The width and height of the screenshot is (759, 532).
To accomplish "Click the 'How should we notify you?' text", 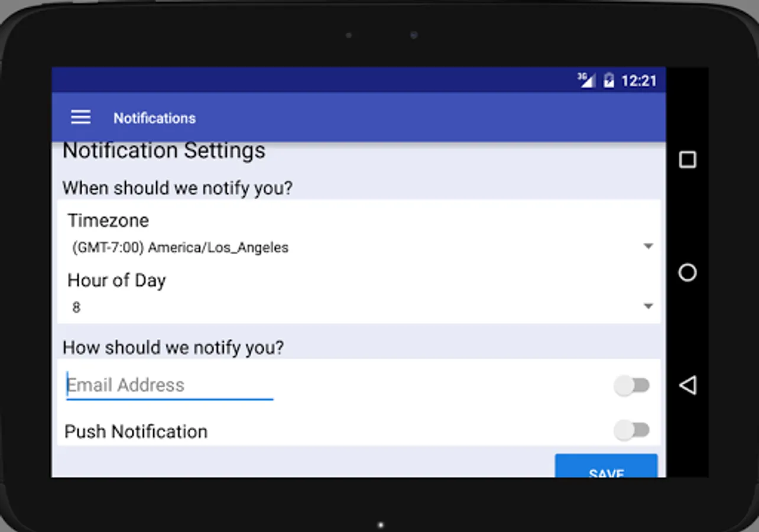I will (x=173, y=348).
